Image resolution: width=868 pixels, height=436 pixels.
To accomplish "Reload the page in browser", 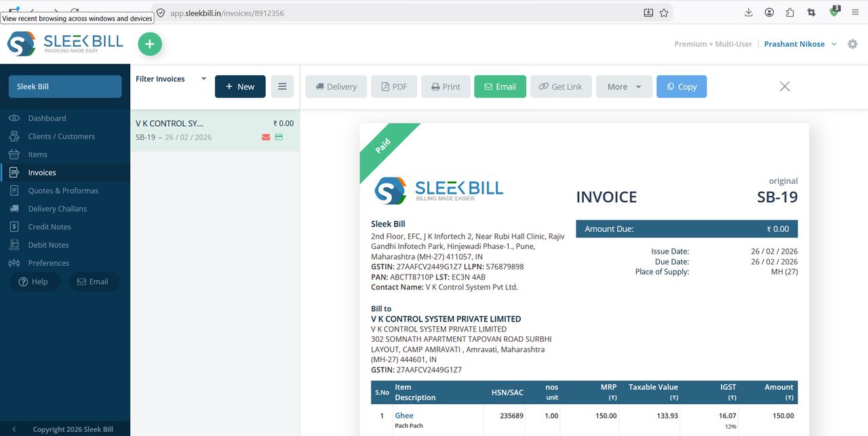I will tap(75, 10).
